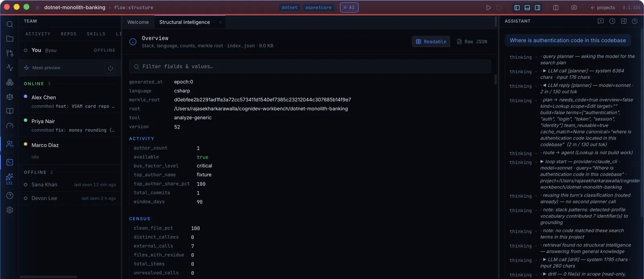The width and height of the screenshot is (644, 279).
Task: Toggle the bottom panel layout
Action: click(527, 7)
